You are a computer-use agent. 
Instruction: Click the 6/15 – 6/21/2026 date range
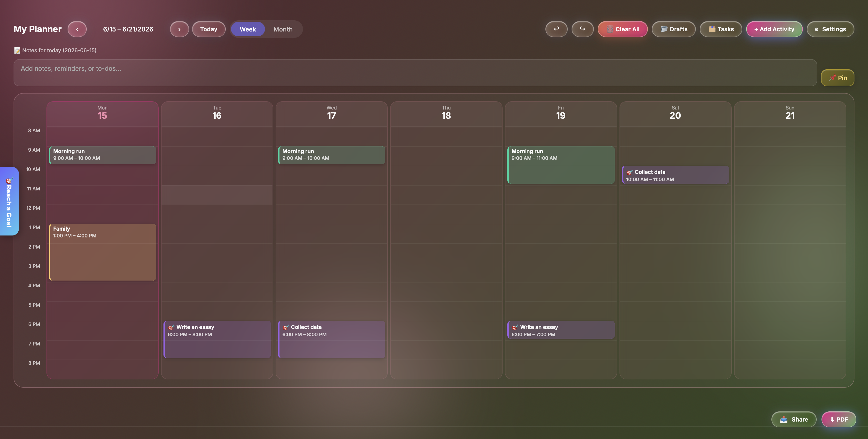tap(128, 29)
